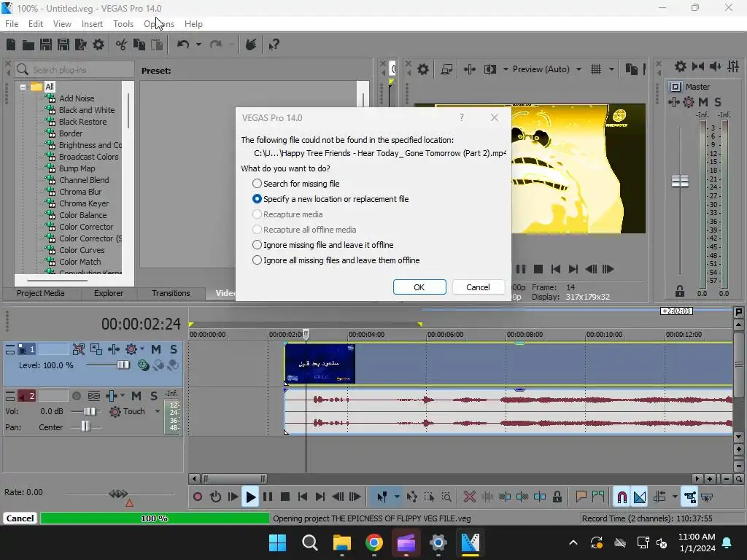Open the File menu
The image size is (747, 560).
pos(12,24)
